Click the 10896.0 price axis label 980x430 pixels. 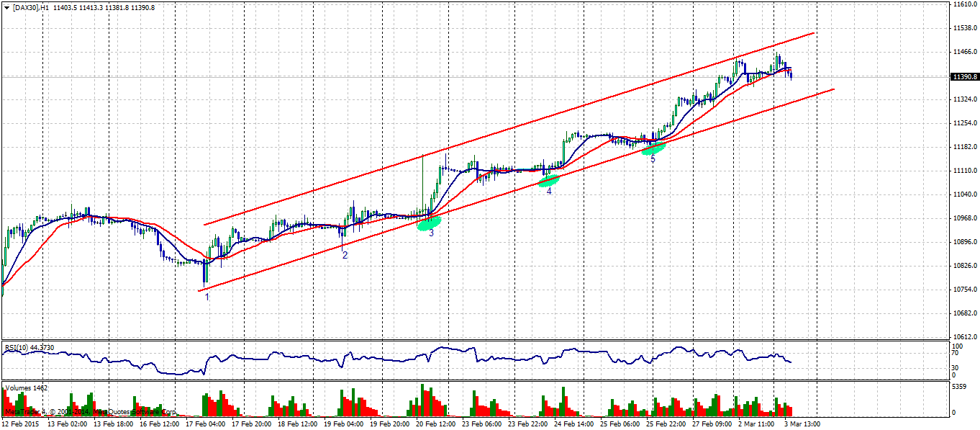pos(965,242)
